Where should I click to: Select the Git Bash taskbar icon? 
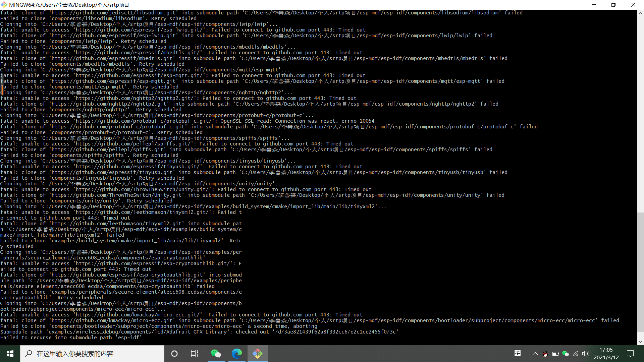click(x=258, y=354)
